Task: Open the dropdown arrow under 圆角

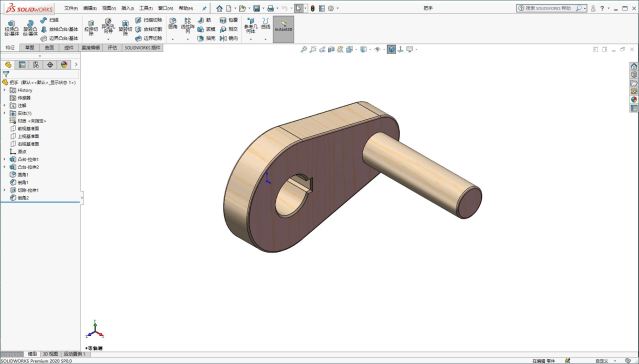Action: [173, 39]
